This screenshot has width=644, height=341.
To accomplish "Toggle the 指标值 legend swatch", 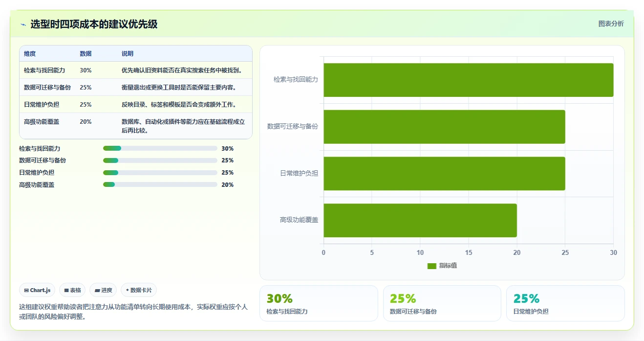I will (x=431, y=266).
